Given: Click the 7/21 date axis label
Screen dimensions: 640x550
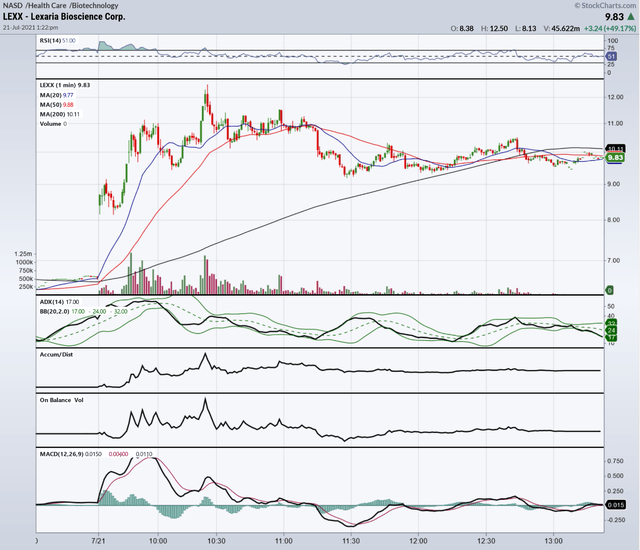Looking at the screenshot, I should pyautogui.click(x=98, y=541).
